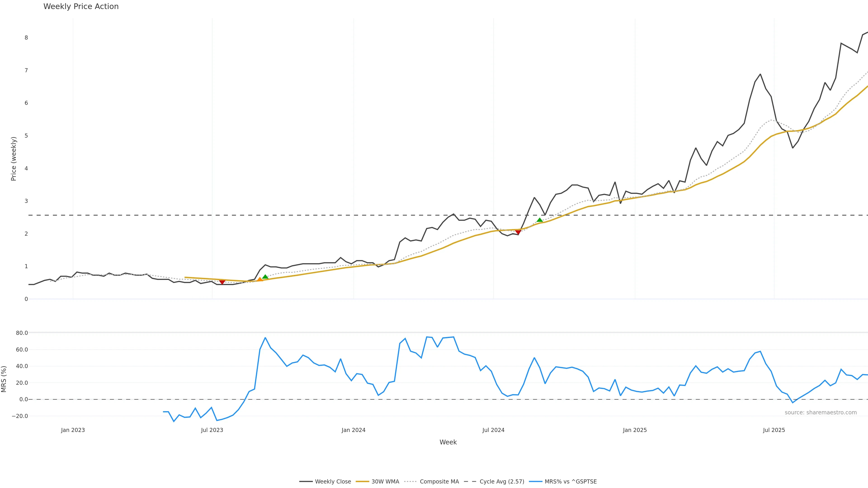The height and width of the screenshot is (488, 868).
Task: Click the gold 30W WMA legend line swatch
Action: 363,482
